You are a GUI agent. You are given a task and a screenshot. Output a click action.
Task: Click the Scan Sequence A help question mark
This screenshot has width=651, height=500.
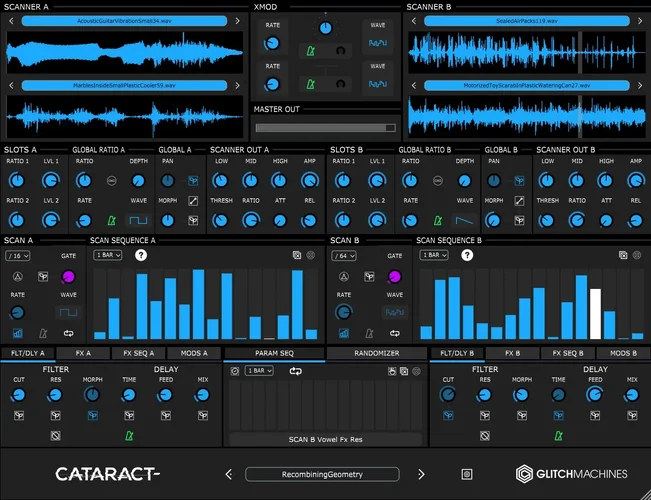[141, 255]
